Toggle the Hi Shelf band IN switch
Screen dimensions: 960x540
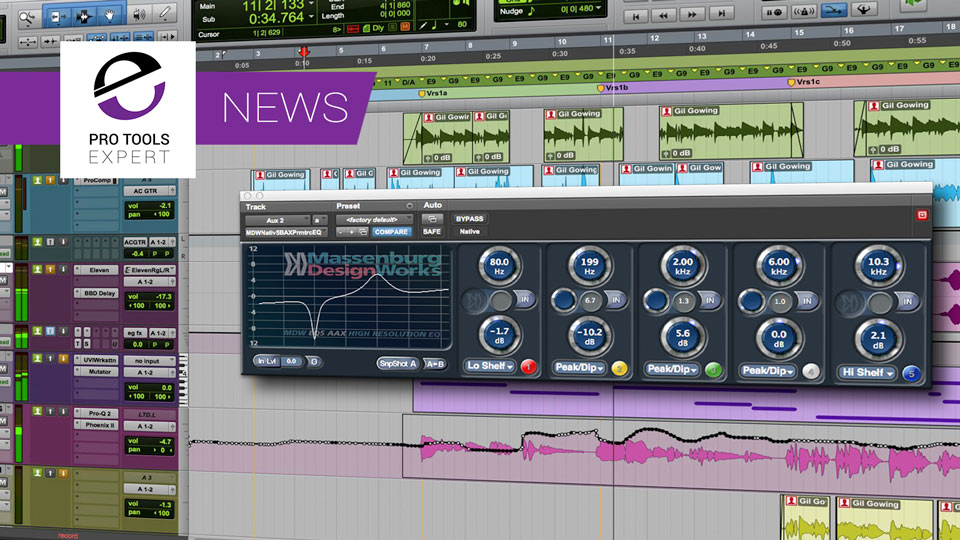tap(907, 302)
